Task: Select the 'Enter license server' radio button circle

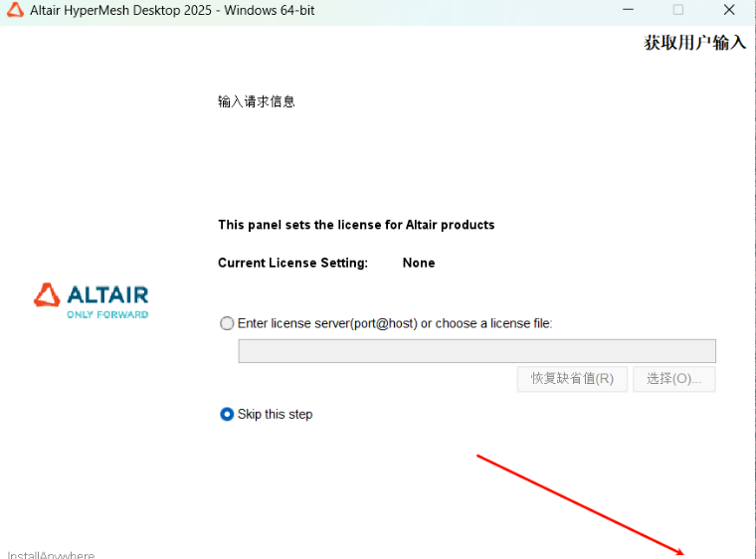Action: coord(227,323)
